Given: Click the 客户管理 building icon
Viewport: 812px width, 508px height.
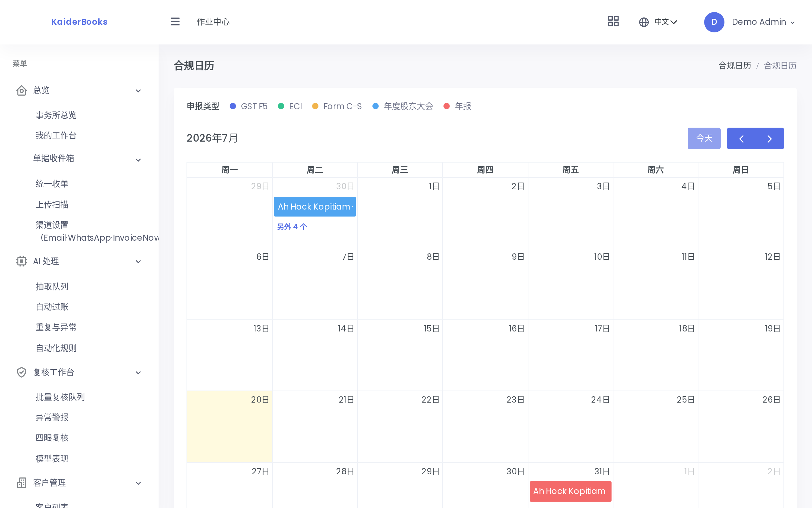Looking at the screenshot, I should (x=22, y=483).
